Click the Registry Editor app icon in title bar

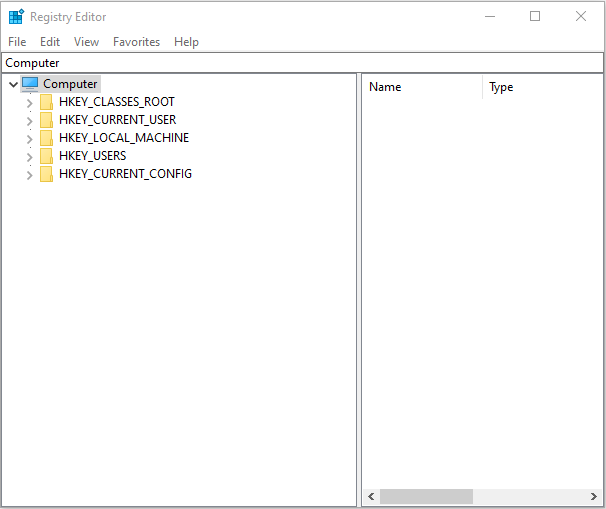click(x=16, y=17)
